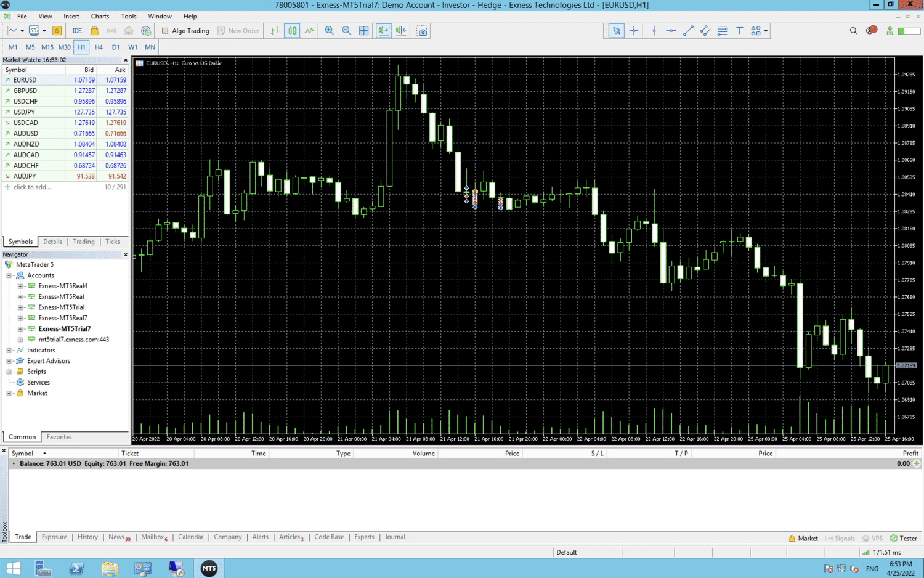
Task: Open Market link in Toolbox footer
Action: (803, 538)
